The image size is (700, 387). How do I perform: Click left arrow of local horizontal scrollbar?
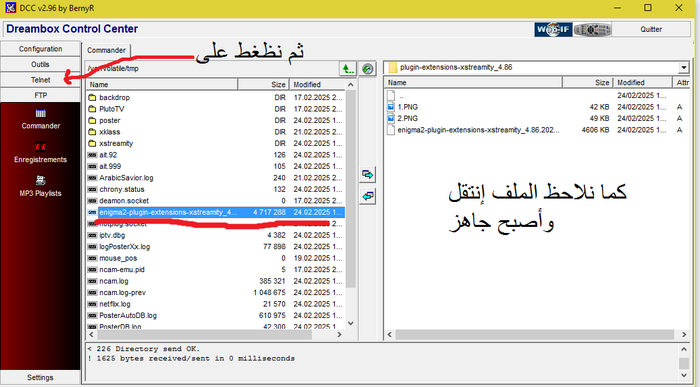[x=390, y=334]
